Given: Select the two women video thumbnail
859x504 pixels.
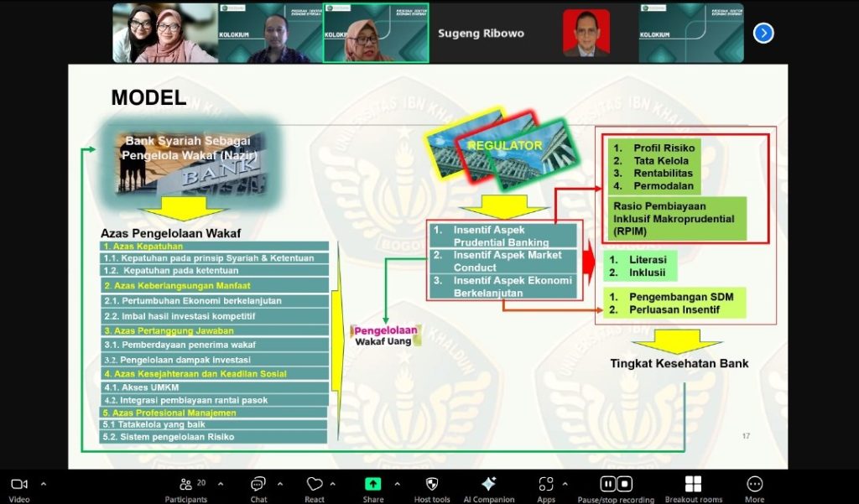Looking at the screenshot, I should coord(164,34).
